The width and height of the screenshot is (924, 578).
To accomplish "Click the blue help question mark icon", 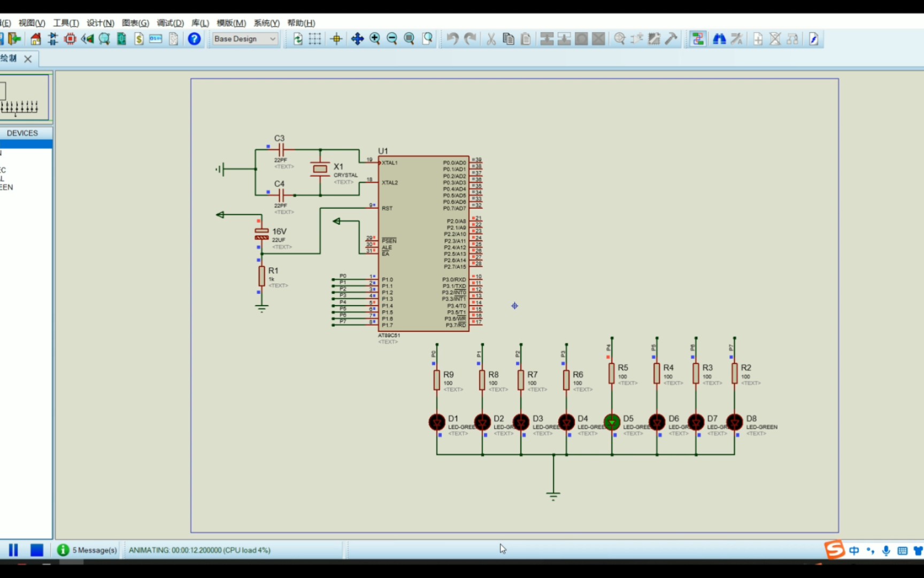I will (x=195, y=39).
